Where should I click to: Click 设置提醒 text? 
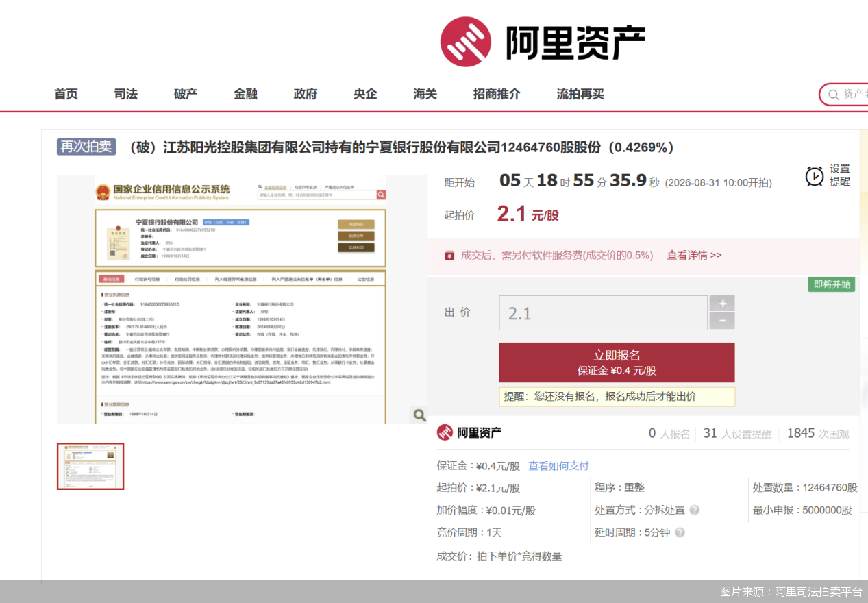(x=840, y=175)
